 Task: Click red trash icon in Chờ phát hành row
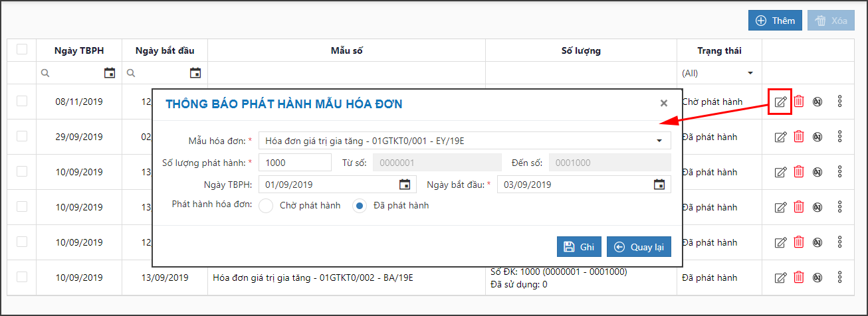tap(799, 102)
